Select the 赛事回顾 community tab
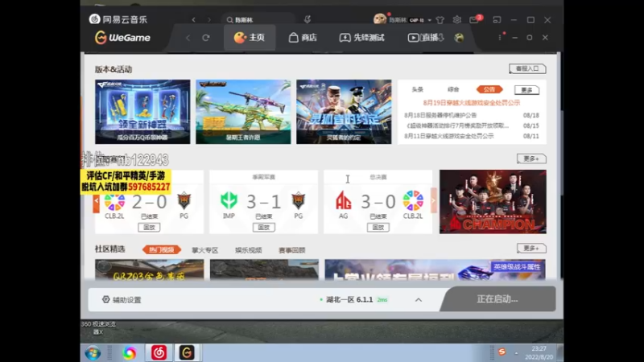644x362 pixels. coord(291,250)
